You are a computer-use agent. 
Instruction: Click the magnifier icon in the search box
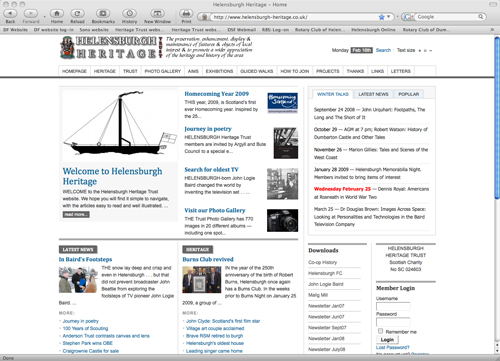point(480,17)
